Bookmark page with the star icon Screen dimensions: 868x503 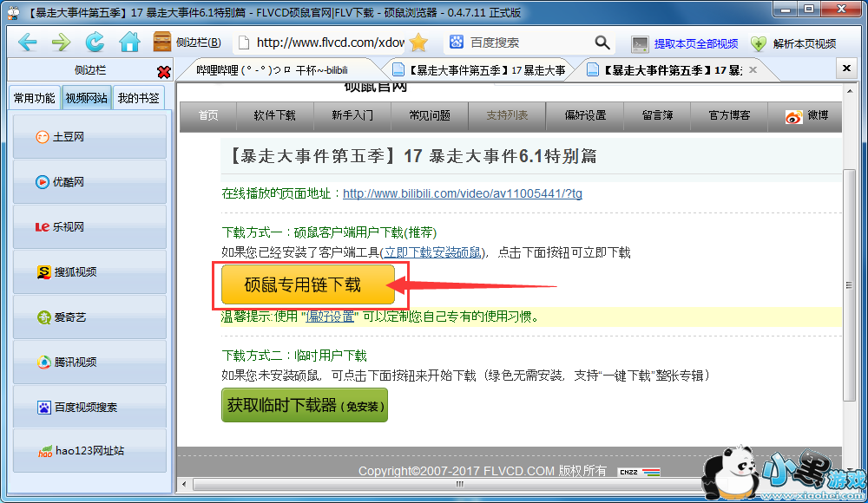418,42
